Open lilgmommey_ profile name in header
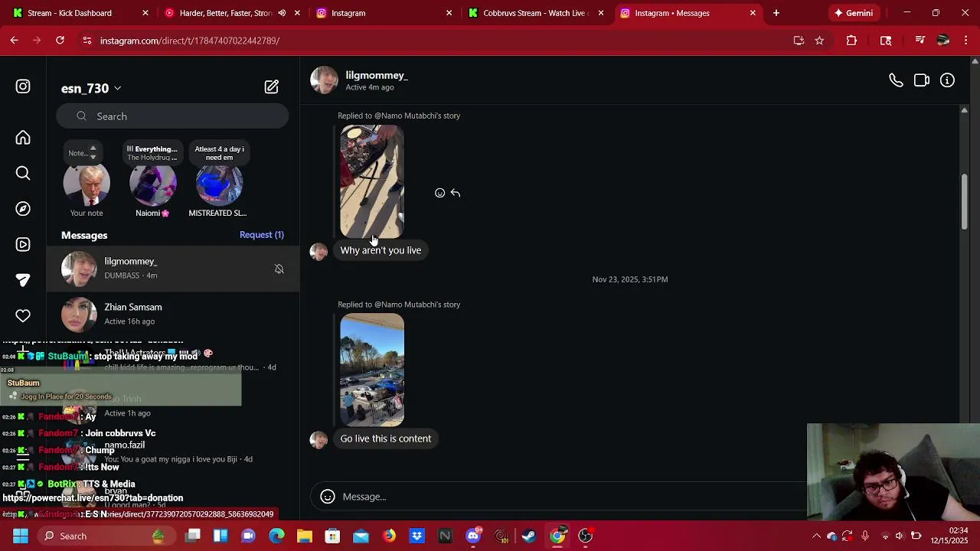 click(x=377, y=75)
